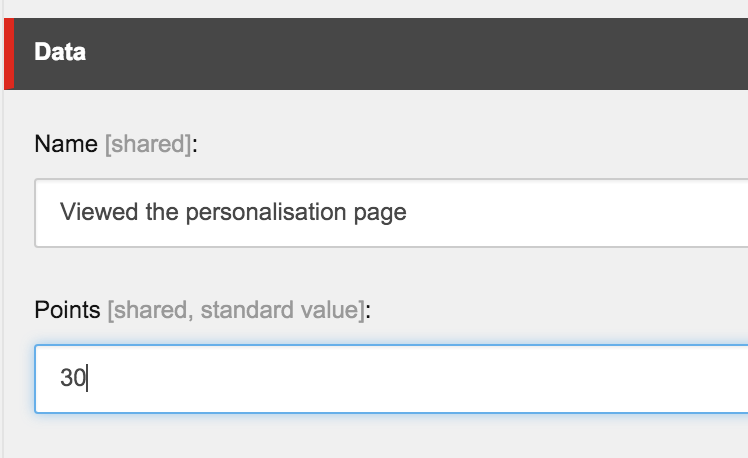Click the "[shared]" tag beside Name

(x=147, y=144)
